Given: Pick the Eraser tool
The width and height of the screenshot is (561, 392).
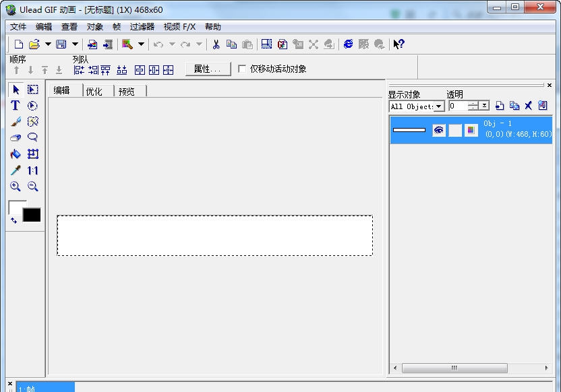Looking at the screenshot, I should pyautogui.click(x=15, y=137).
